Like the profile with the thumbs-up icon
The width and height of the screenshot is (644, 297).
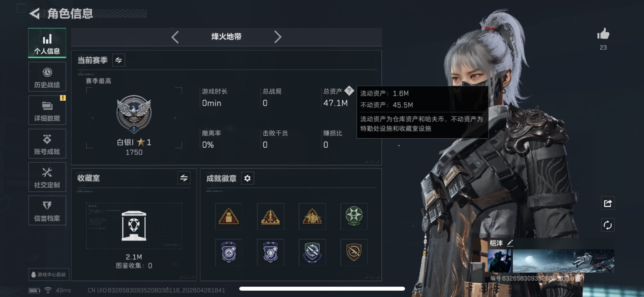click(x=603, y=34)
